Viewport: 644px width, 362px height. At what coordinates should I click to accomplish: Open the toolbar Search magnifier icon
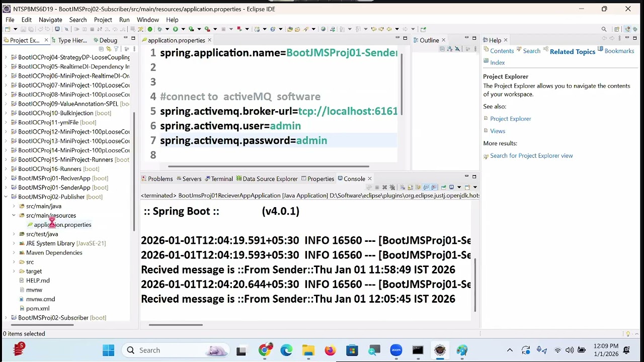(604, 29)
